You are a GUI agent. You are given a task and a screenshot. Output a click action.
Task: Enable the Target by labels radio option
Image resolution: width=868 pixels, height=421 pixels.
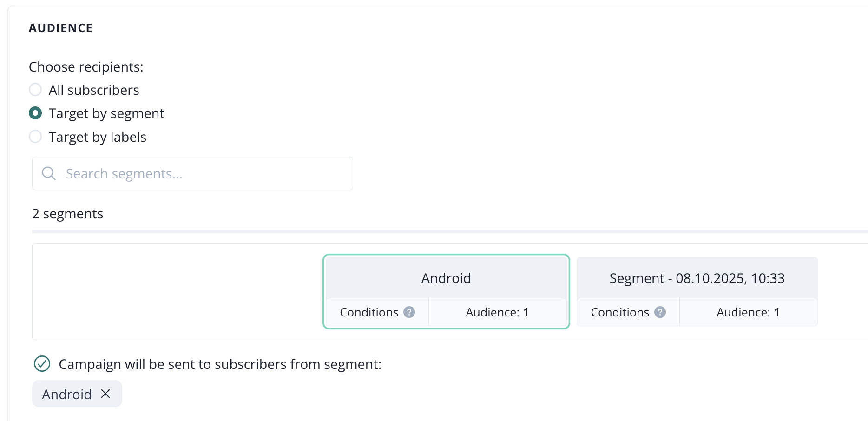[35, 137]
